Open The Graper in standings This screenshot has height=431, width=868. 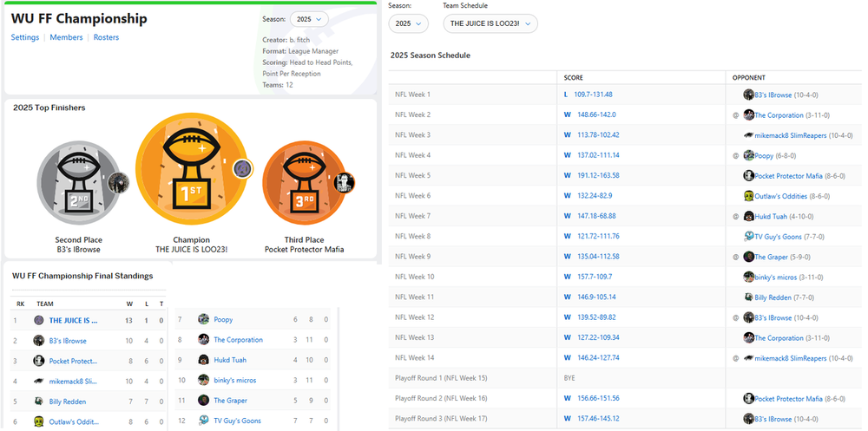230,401
